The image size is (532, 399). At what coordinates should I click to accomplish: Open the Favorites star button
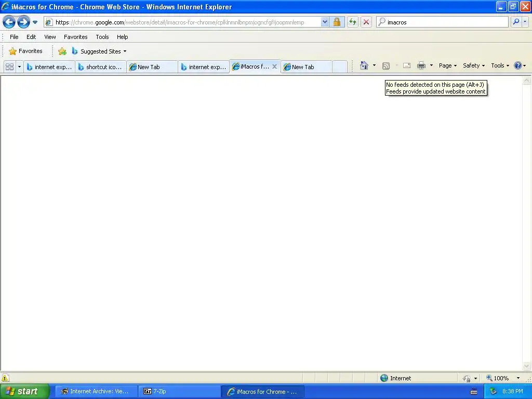tap(26, 51)
